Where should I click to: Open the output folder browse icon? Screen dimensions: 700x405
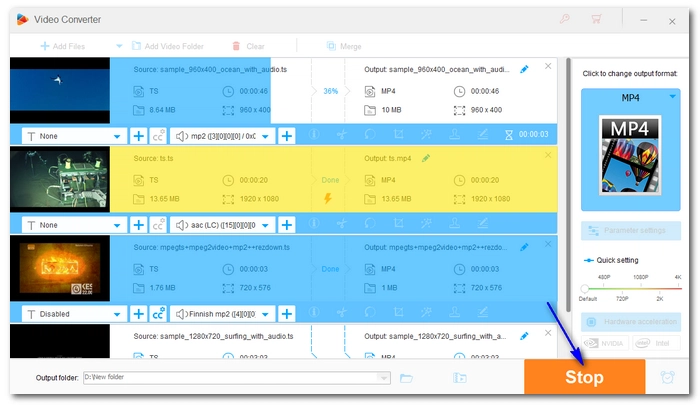(406, 378)
